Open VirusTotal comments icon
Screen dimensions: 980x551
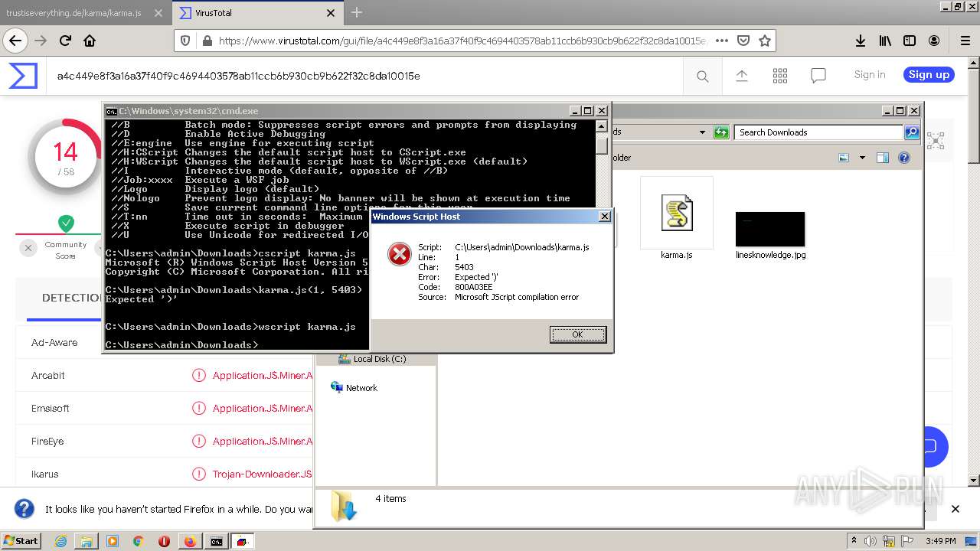[x=818, y=76]
